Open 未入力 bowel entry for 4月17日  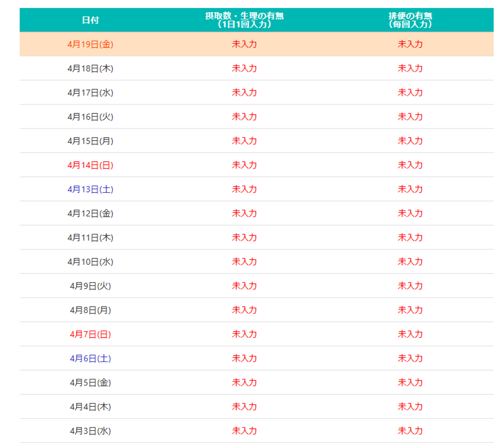(x=410, y=92)
